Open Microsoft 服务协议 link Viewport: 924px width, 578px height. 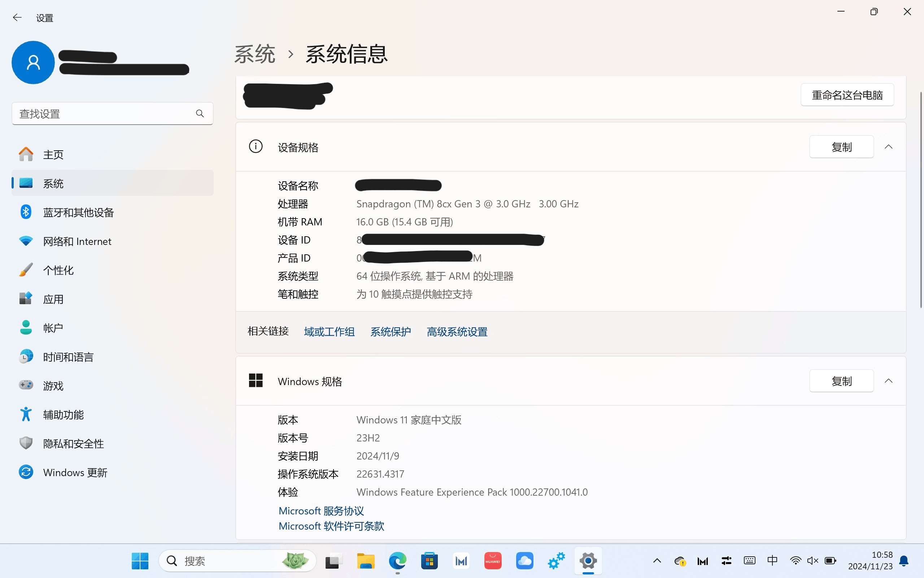[321, 511]
